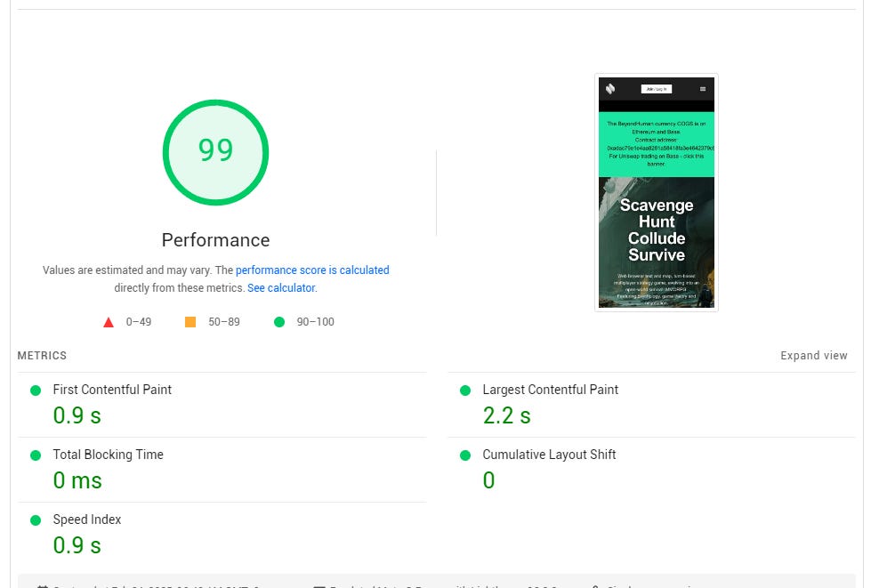
Task: Click the 'Performance' heading under the gauge
Action: click(x=215, y=240)
